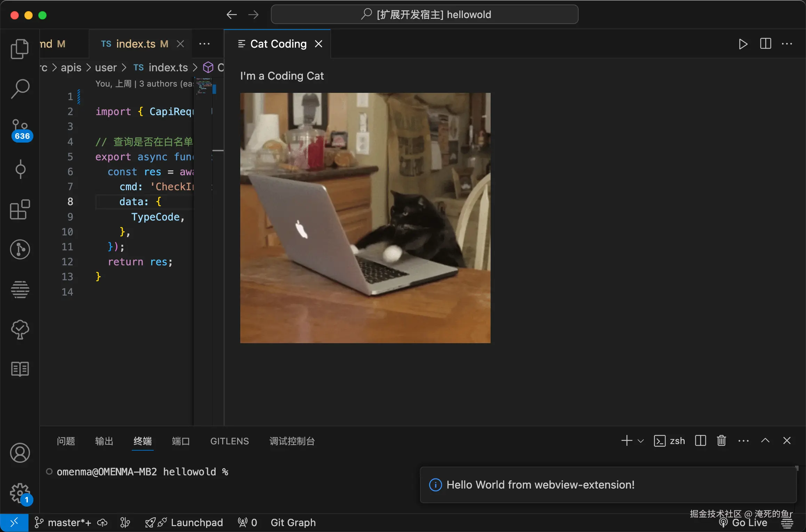The height and width of the screenshot is (532, 806).
Task: Click the Accounts icon in activity bar
Action: pos(20,453)
